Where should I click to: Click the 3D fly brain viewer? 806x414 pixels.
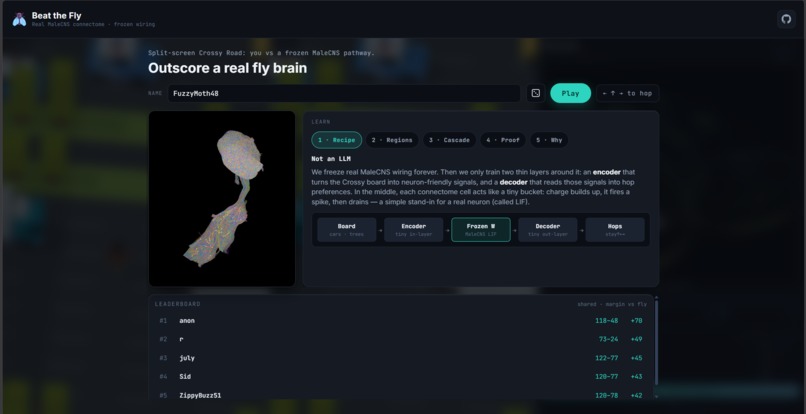[x=222, y=199]
